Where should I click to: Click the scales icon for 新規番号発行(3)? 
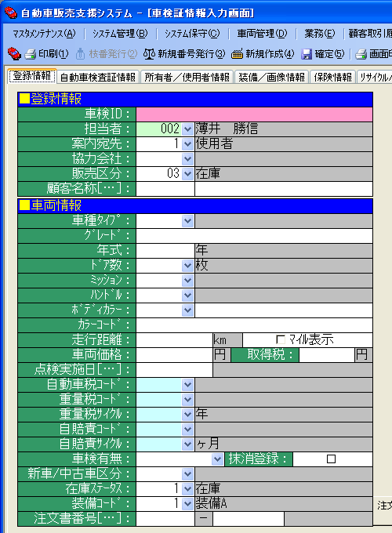pyautogui.click(x=149, y=54)
